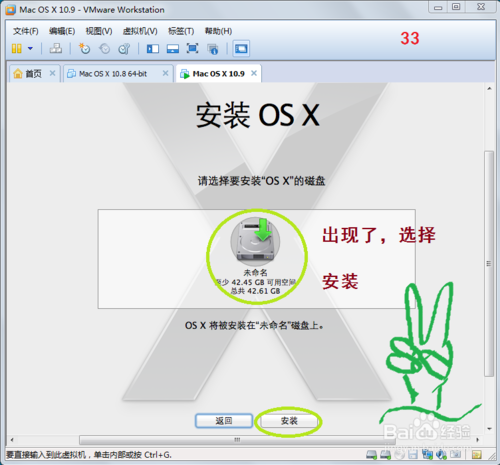Image resolution: width=500 pixels, height=465 pixels.
Task: Open the 虚拟机(V) menu
Action: coord(140,31)
